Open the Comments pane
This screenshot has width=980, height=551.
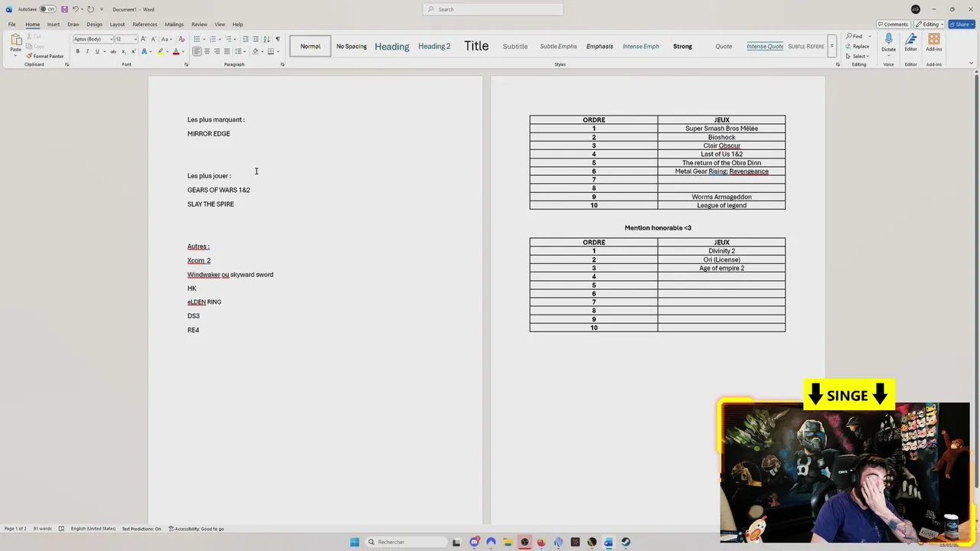point(893,24)
